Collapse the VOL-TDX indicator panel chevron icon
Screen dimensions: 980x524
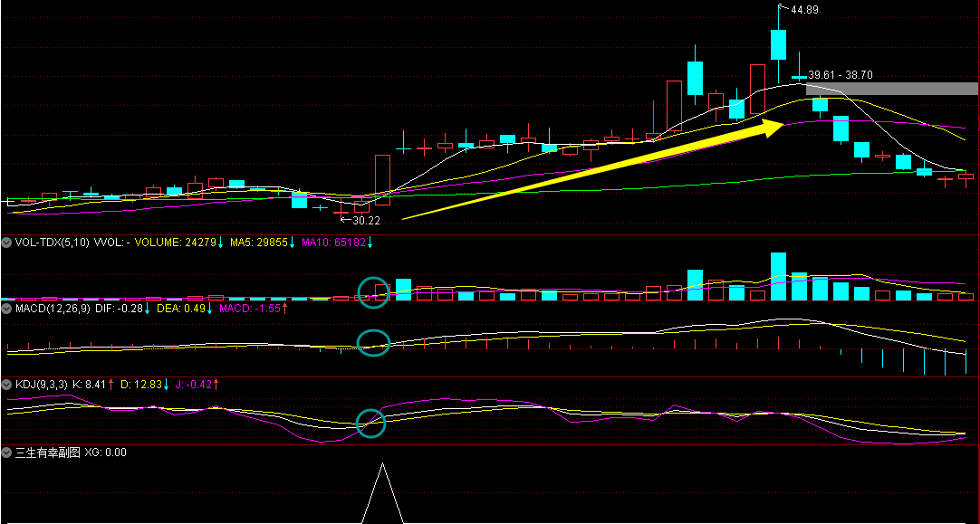(x=7, y=243)
